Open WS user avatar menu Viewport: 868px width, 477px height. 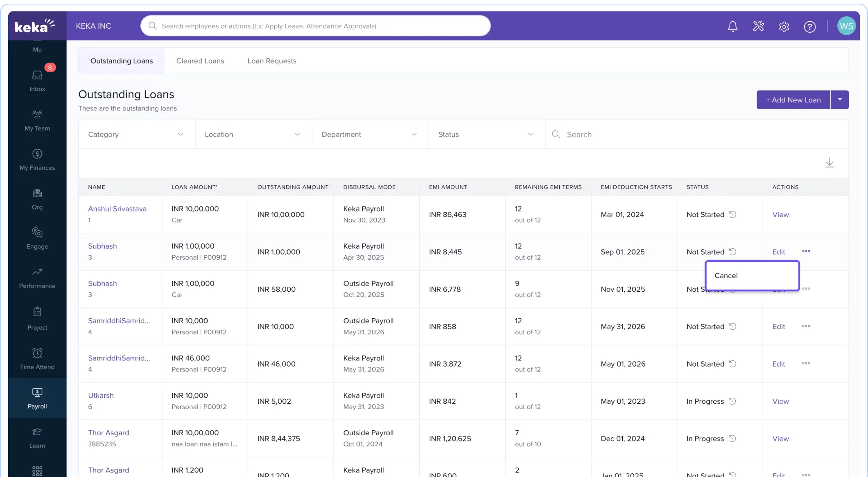tap(846, 26)
